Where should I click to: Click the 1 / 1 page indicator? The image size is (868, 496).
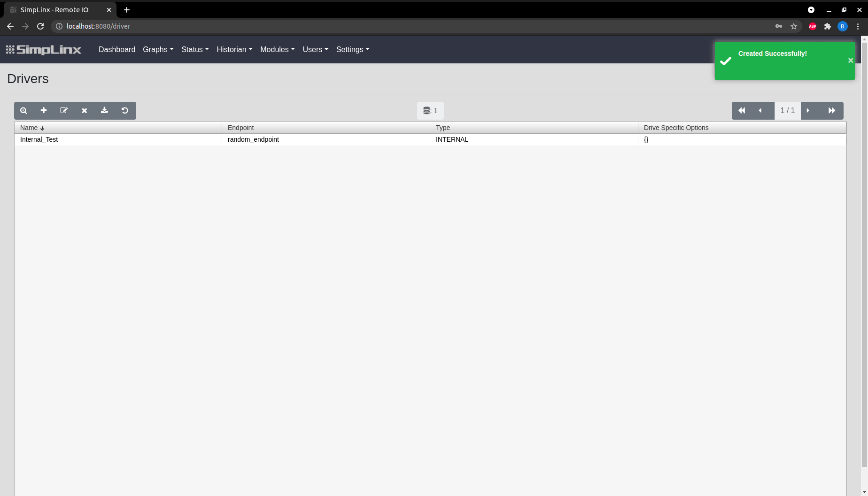(788, 111)
